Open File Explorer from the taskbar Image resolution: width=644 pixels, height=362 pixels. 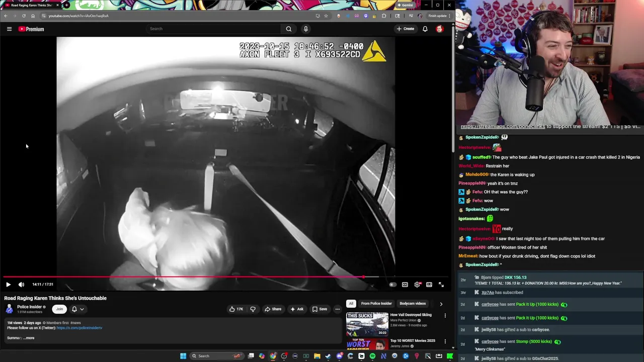pyautogui.click(x=317, y=356)
